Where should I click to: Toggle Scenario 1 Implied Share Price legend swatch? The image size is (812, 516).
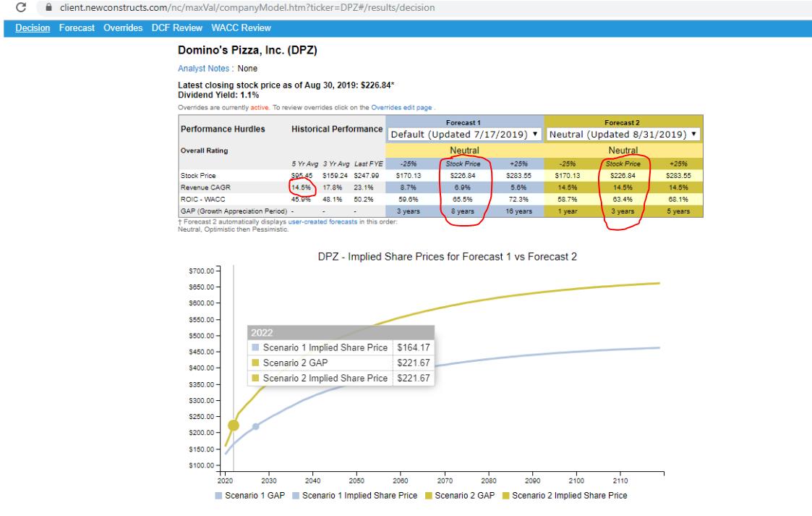pos(296,496)
